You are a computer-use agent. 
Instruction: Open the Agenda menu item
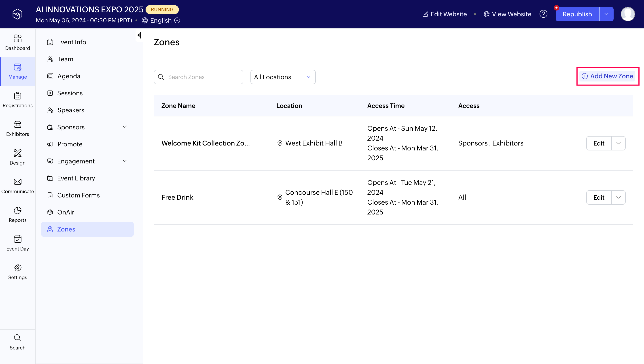(69, 76)
